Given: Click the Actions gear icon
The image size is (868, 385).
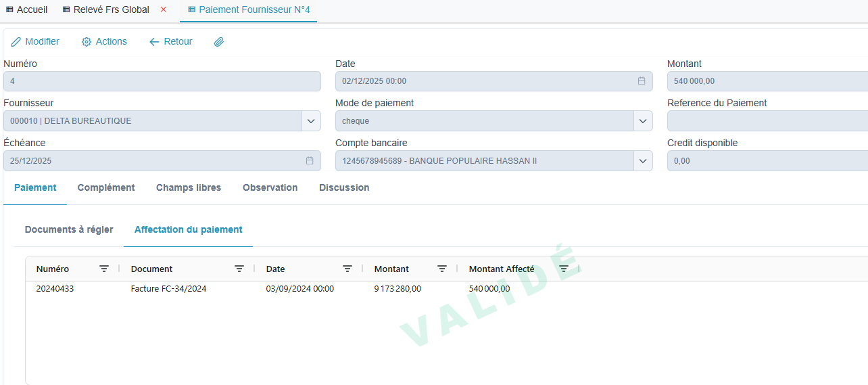Looking at the screenshot, I should point(87,42).
